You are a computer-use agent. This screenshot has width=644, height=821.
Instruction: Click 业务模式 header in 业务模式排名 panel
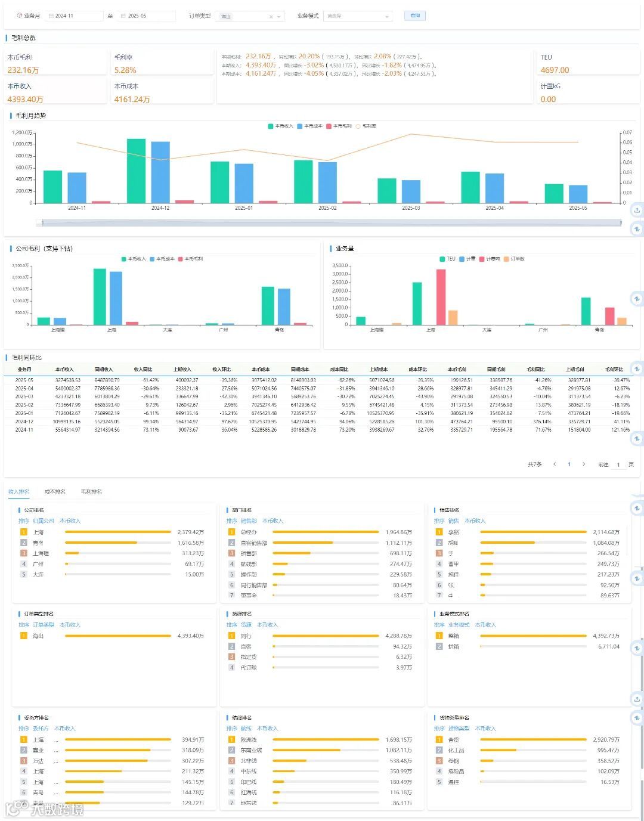(x=459, y=625)
